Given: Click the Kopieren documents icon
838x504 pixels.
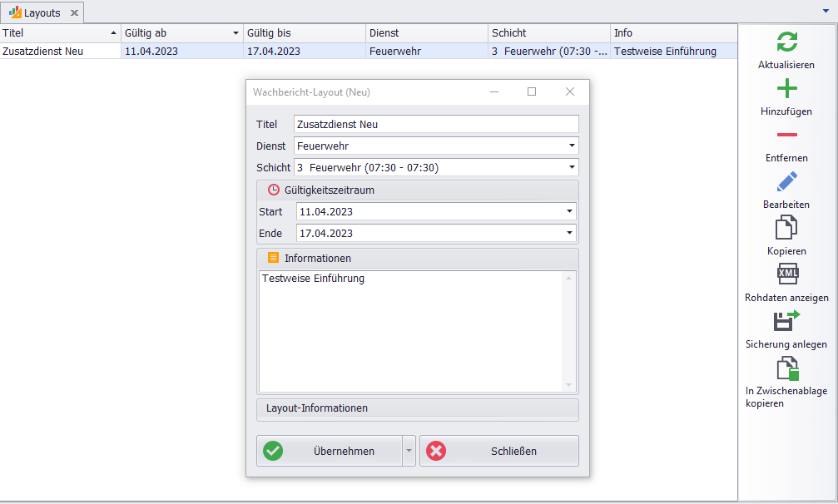Looking at the screenshot, I should coord(786,227).
